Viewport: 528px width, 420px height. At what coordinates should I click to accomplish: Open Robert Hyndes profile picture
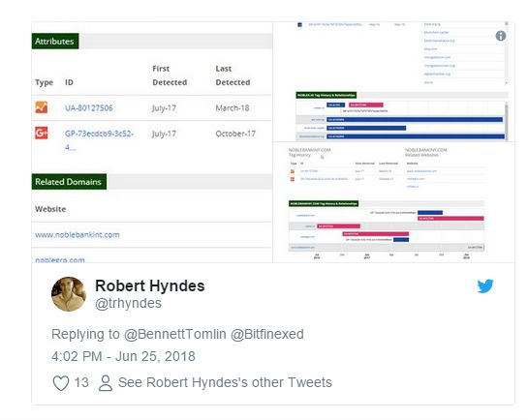tap(69, 294)
